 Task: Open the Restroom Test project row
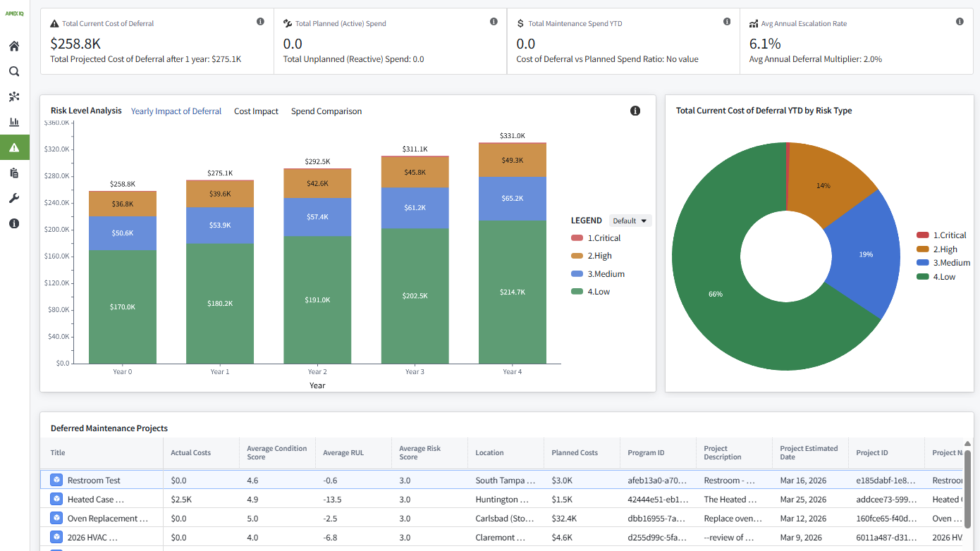pos(502,480)
